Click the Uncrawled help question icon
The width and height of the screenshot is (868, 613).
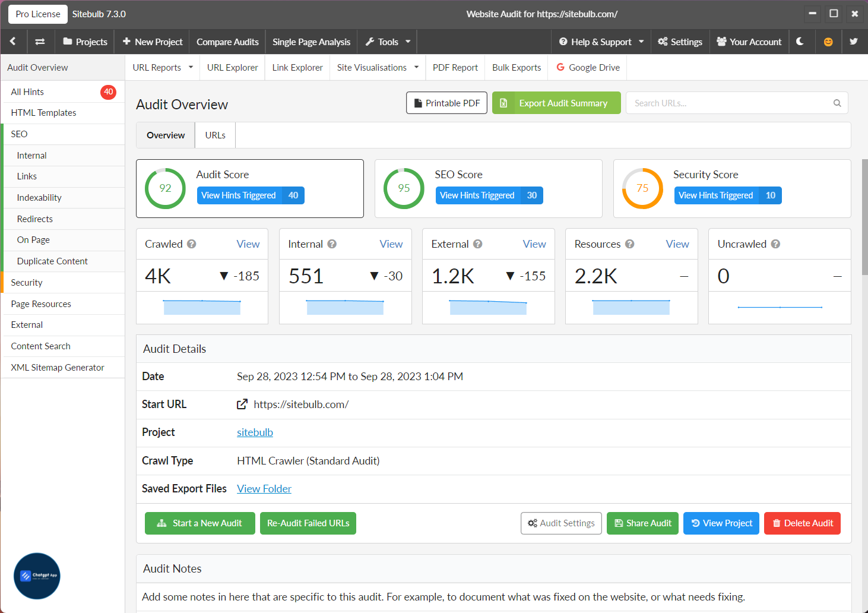click(775, 244)
